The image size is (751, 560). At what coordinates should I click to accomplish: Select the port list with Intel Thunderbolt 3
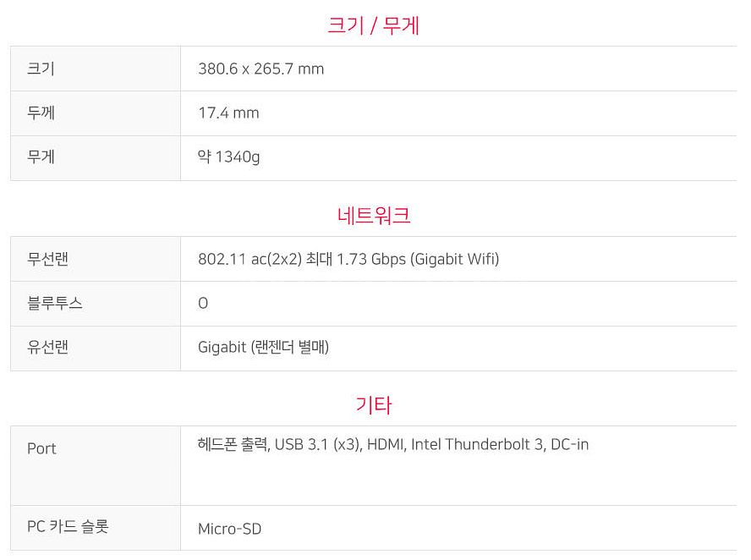393,445
